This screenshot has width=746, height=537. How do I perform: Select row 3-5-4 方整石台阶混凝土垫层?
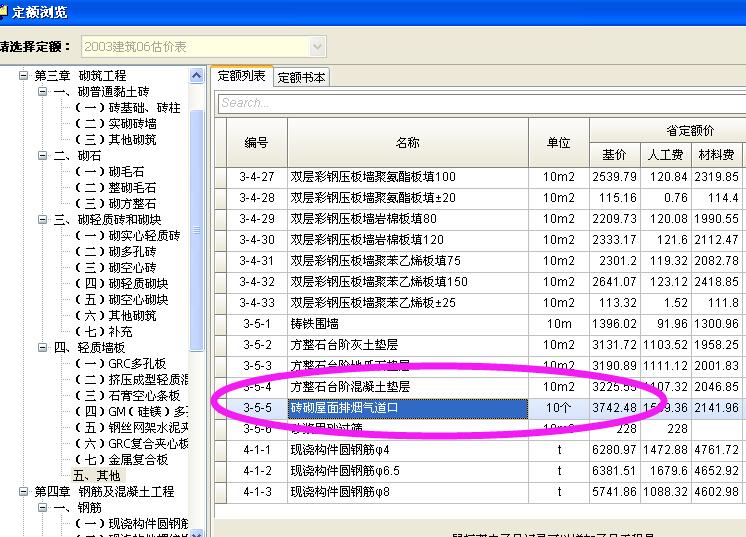coord(480,387)
